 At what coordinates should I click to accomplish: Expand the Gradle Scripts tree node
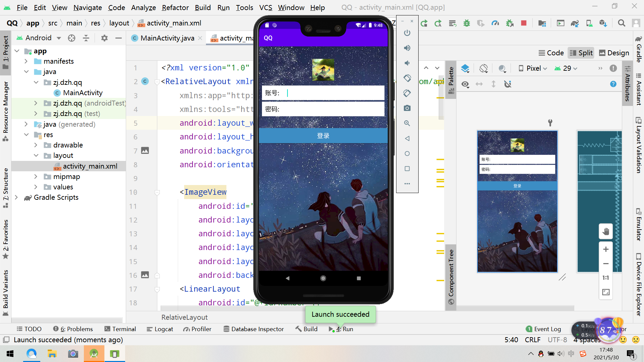16,197
